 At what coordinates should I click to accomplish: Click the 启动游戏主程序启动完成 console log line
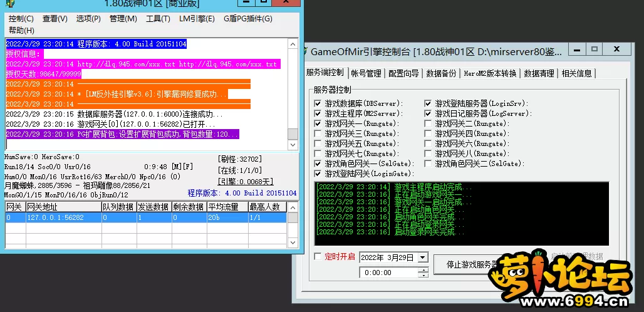394,187
